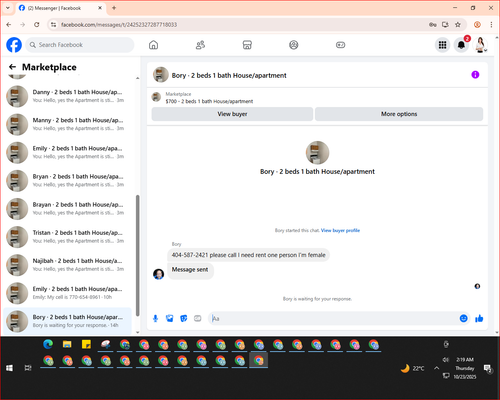Choose a GIF from the GIF icon

[198, 318]
